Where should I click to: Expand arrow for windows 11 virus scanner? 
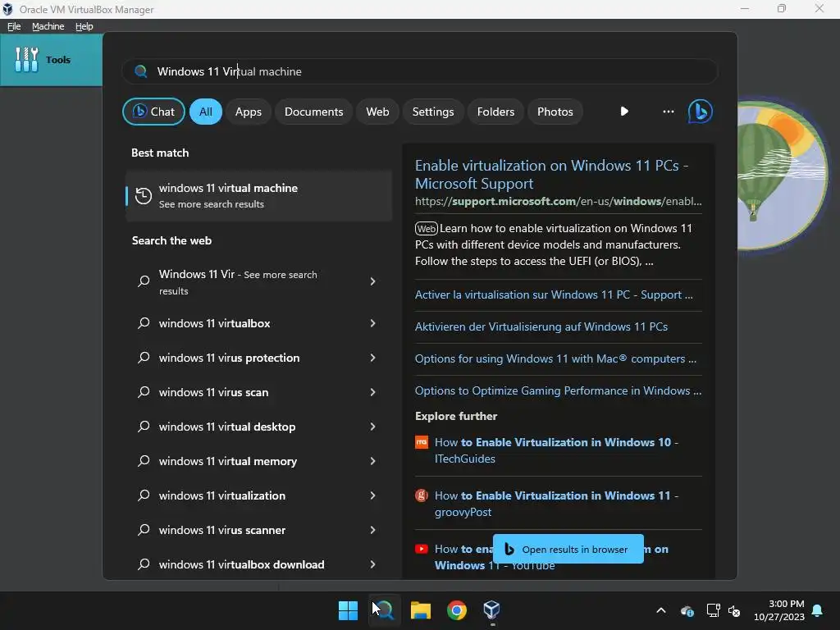[x=373, y=530]
